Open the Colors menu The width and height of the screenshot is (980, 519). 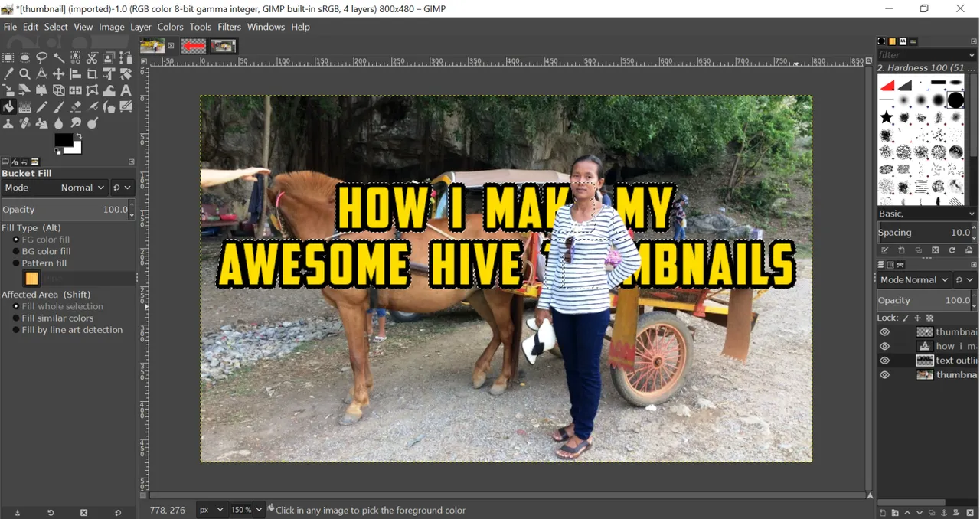(171, 27)
